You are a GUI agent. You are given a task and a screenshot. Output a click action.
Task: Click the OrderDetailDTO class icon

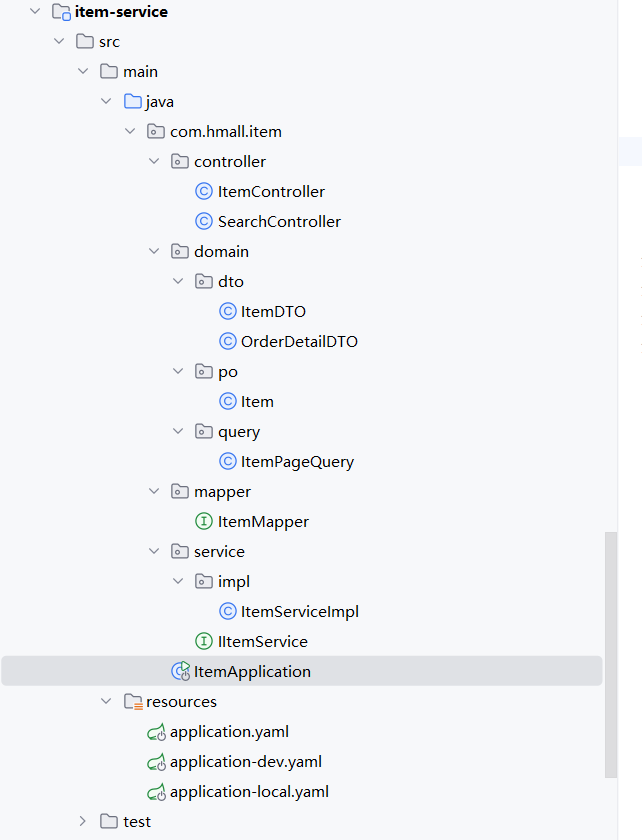[x=228, y=341]
